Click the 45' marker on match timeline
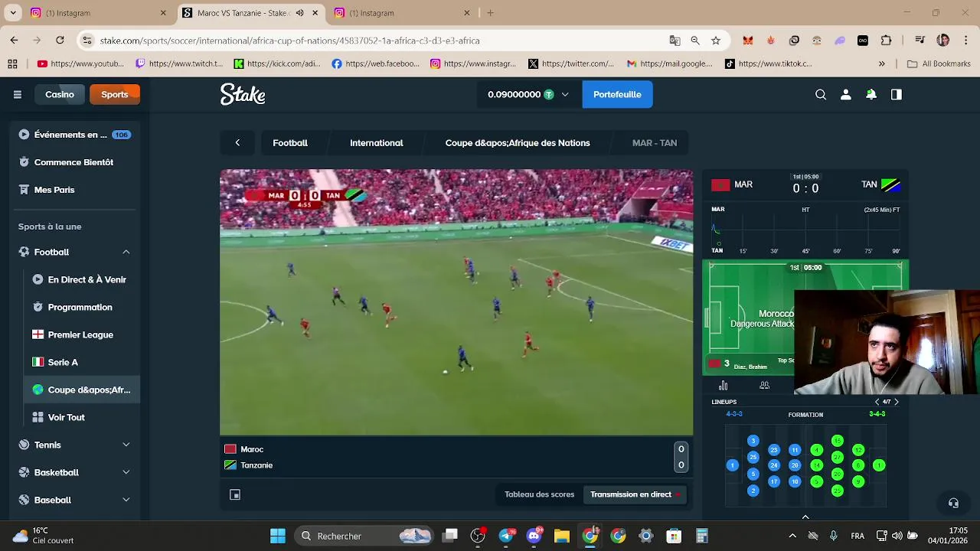This screenshot has width=980, height=551. (805, 251)
